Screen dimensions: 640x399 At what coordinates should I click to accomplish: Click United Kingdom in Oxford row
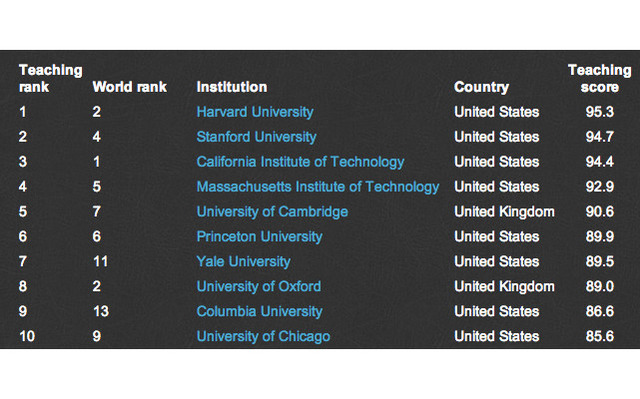[x=504, y=286]
